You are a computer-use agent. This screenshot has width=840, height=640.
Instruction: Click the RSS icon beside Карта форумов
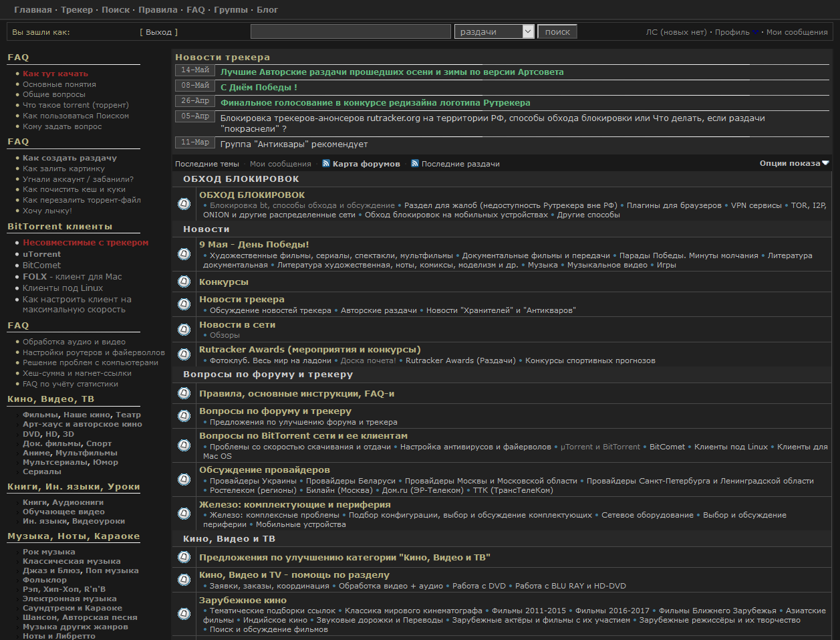(326, 163)
